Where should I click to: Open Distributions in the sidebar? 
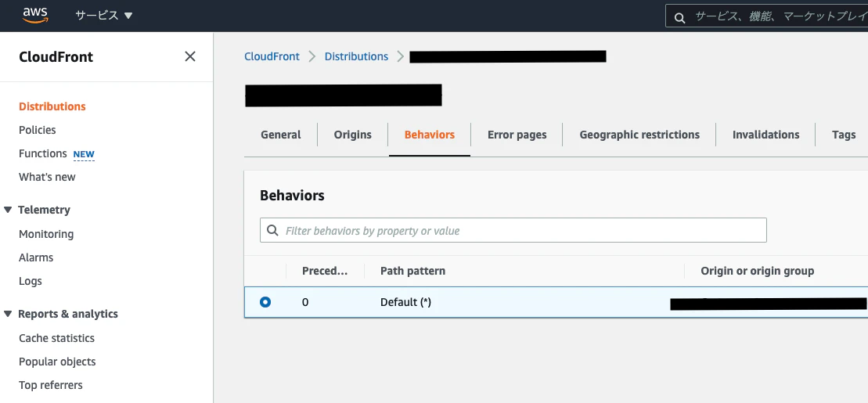[52, 106]
